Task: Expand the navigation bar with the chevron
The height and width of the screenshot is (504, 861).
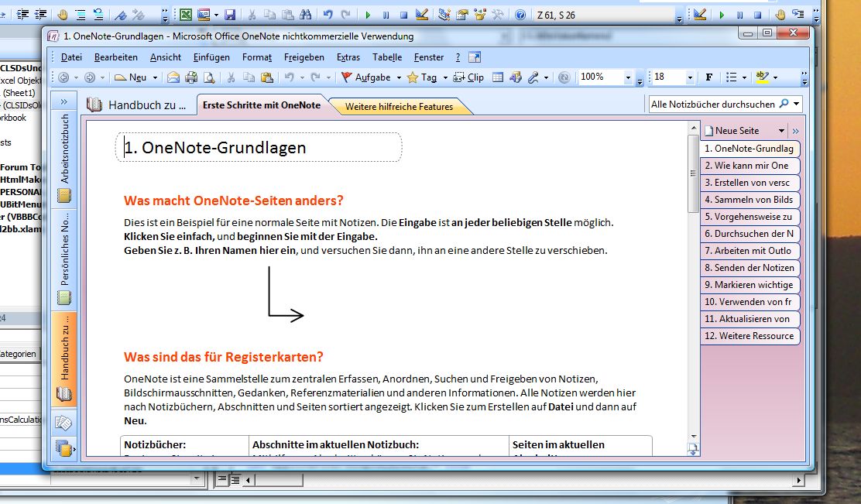Action: [63, 101]
